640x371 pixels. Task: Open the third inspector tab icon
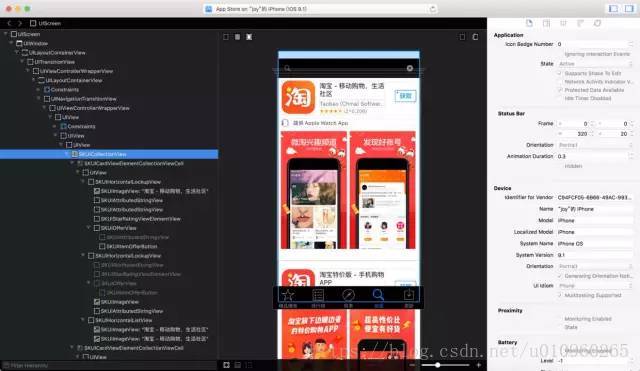click(563, 23)
